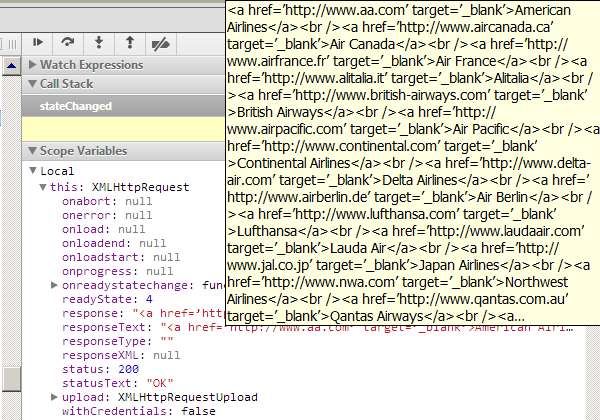This screenshot has height=420, width=600.
Task: Collapse the Call Stack section
Action: pyautogui.click(x=33, y=84)
